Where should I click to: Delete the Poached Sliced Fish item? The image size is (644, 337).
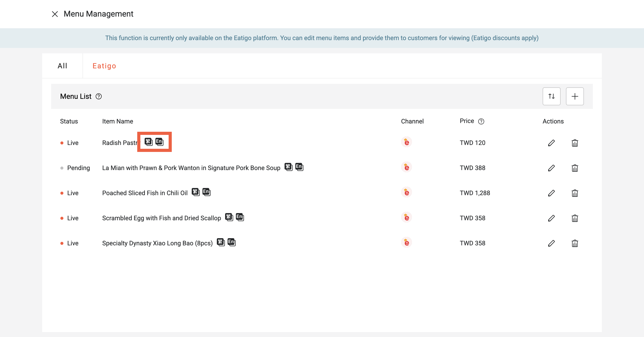575,193
